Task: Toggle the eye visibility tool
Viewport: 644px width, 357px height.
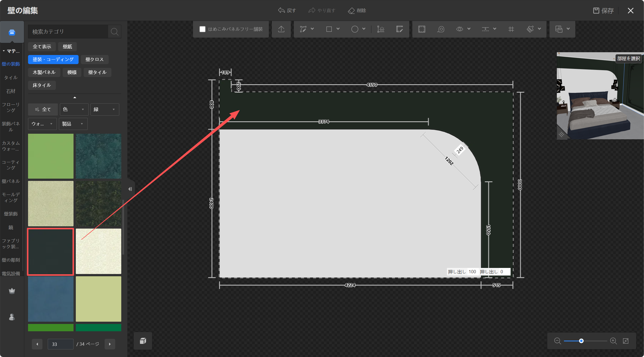Action: tap(460, 29)
